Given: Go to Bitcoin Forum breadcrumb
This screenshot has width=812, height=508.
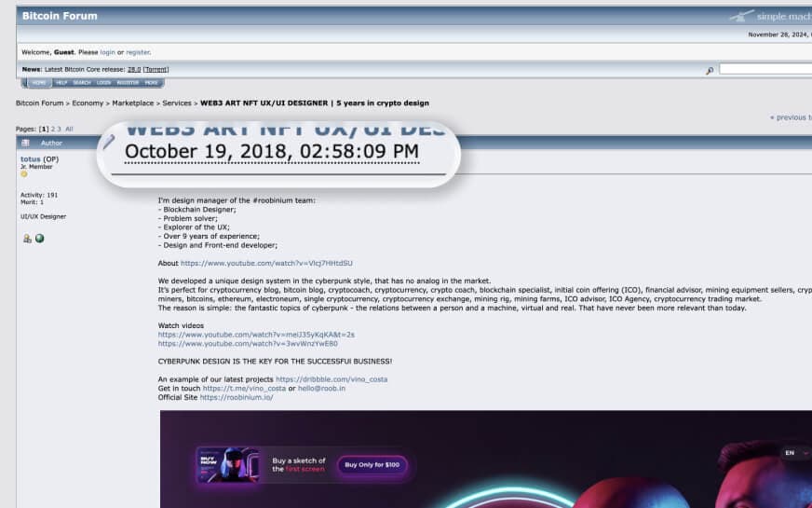Looking at the screenshot, I should (39, 103).
